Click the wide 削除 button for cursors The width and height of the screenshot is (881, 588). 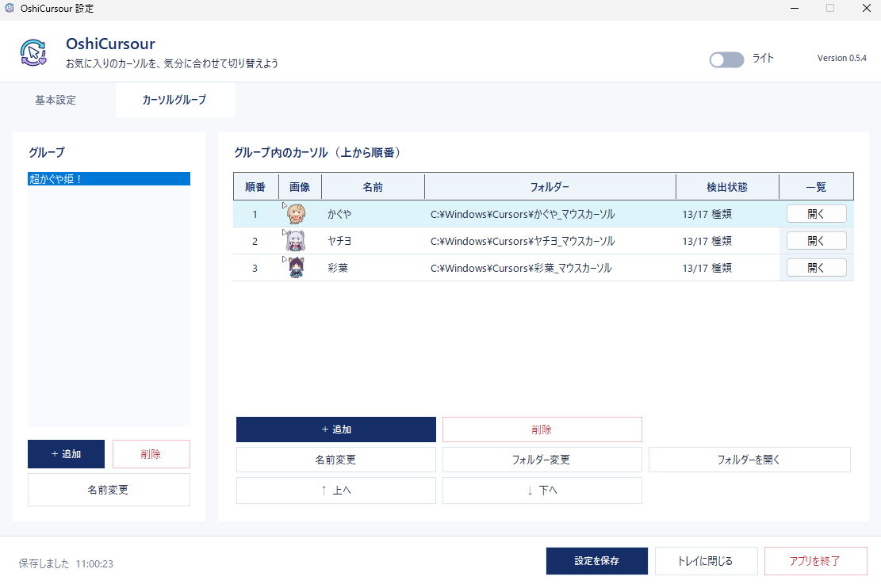[x=542, y=430]
